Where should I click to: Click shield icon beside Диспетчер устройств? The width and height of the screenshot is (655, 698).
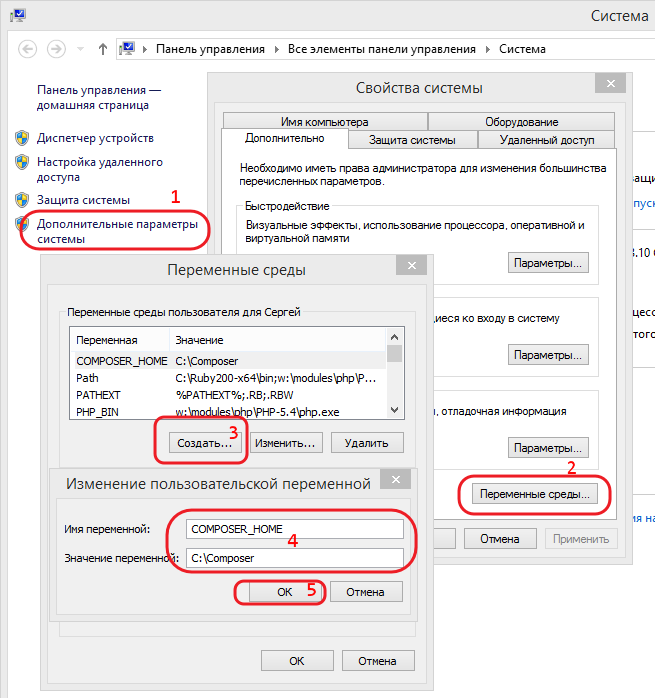point(22,138)
